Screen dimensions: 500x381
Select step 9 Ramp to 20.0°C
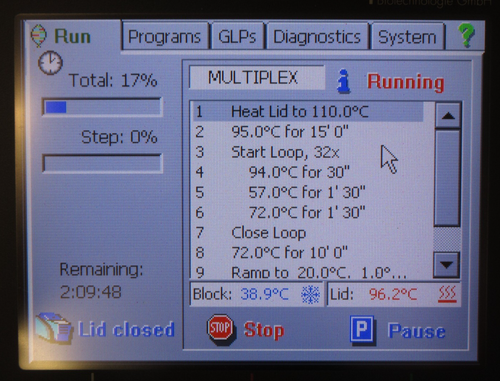click(x=308, y=272)
